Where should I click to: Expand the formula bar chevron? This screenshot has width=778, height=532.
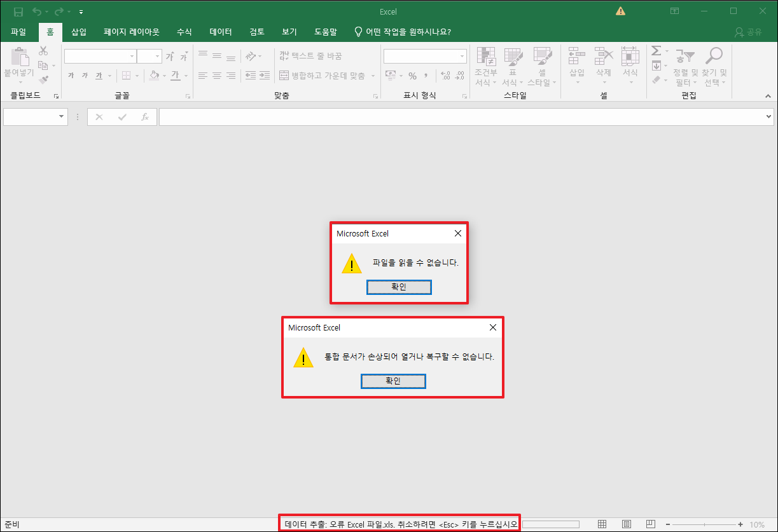click(769, 117)
